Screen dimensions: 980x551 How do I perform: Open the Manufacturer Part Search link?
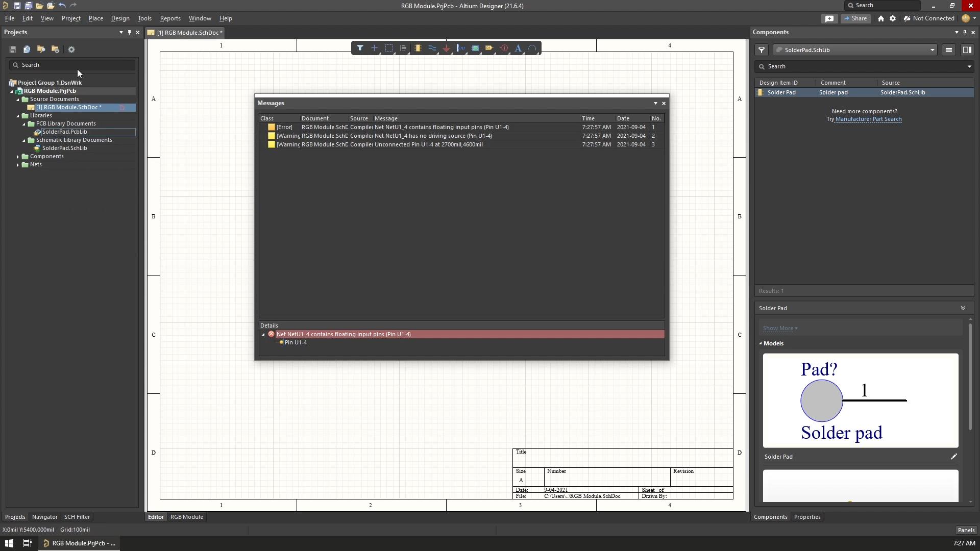point(868,119)
